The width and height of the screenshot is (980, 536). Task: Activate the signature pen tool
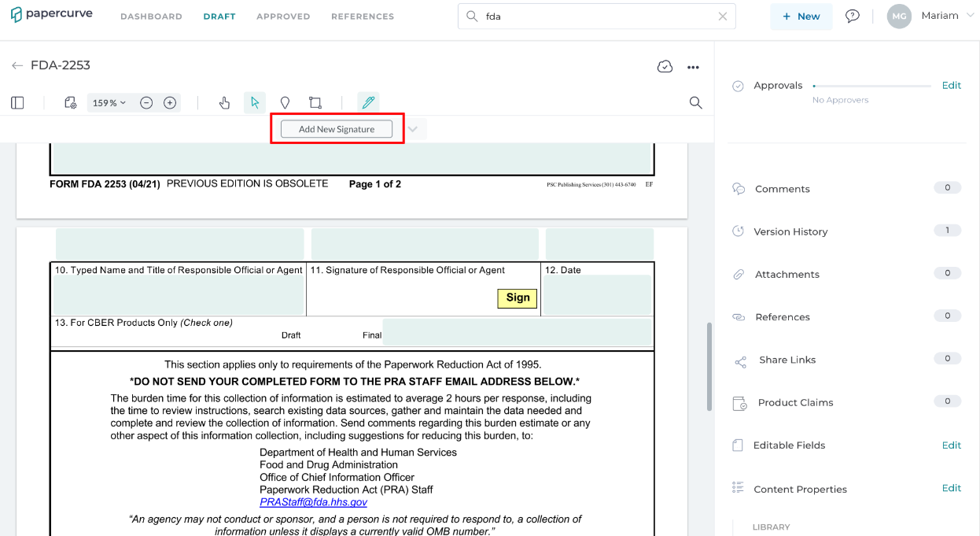pos(368,102)
